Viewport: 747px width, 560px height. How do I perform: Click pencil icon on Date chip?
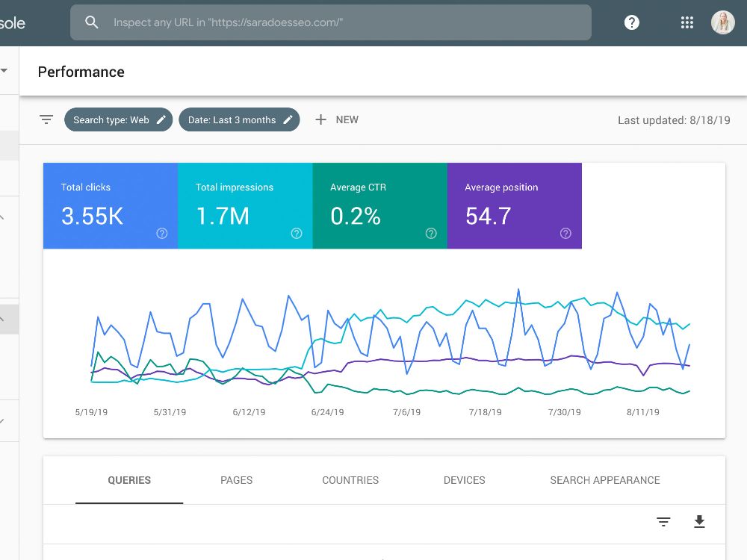coord(288,119)
